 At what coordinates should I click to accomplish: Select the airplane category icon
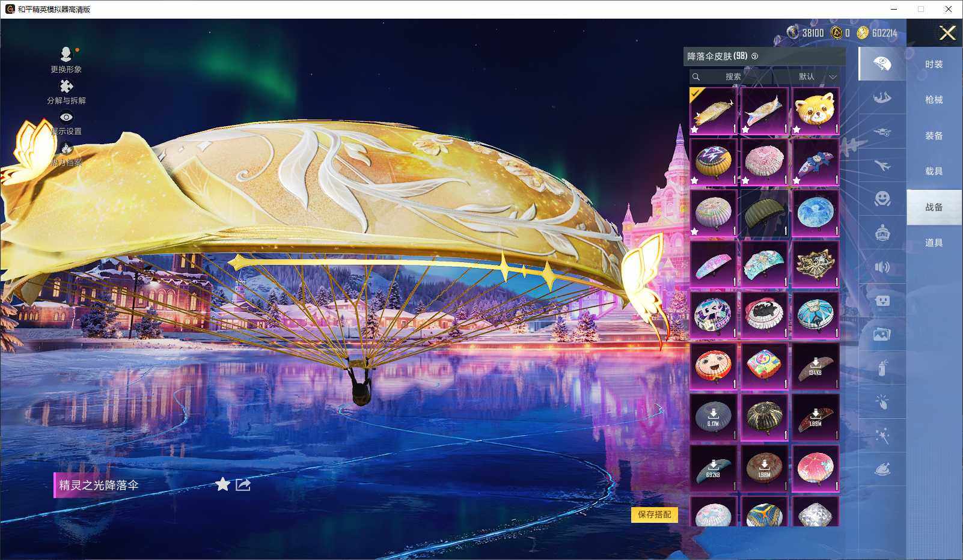(x=882, y=165)
